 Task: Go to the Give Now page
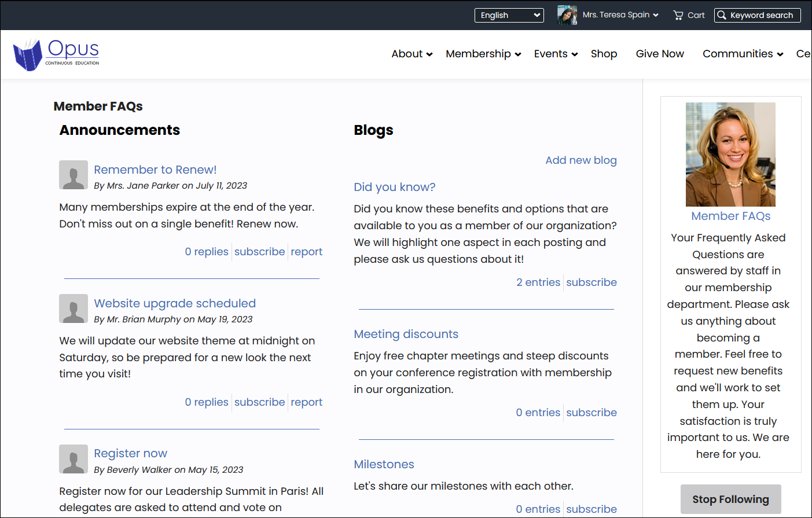(x=660, y=54)
